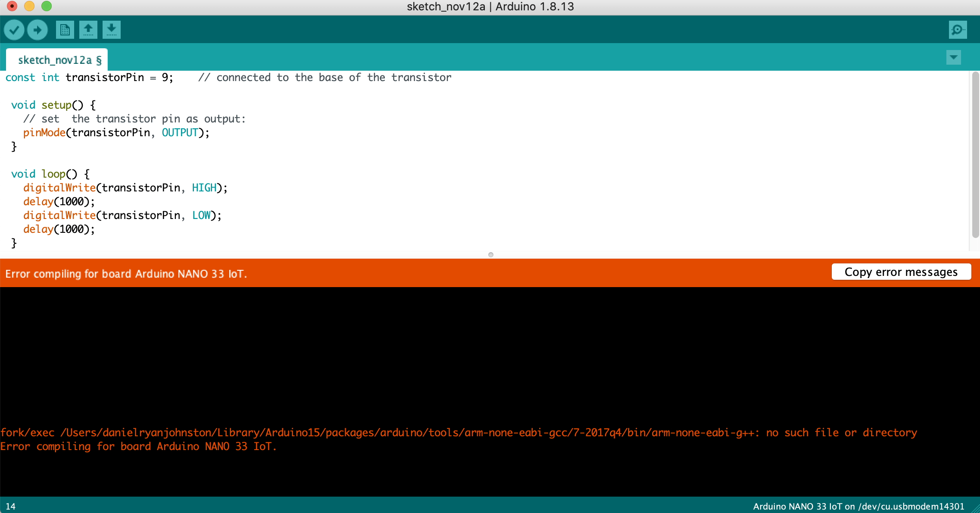
Task: Create a new sketch with New icon
Action: (x=65, y=30)
